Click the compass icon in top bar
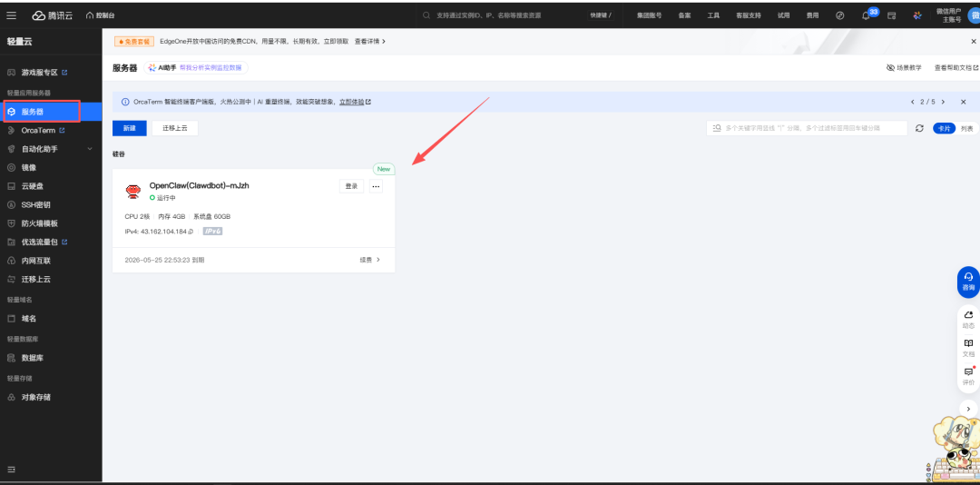The image size is (980, 485). click(840, 15)
